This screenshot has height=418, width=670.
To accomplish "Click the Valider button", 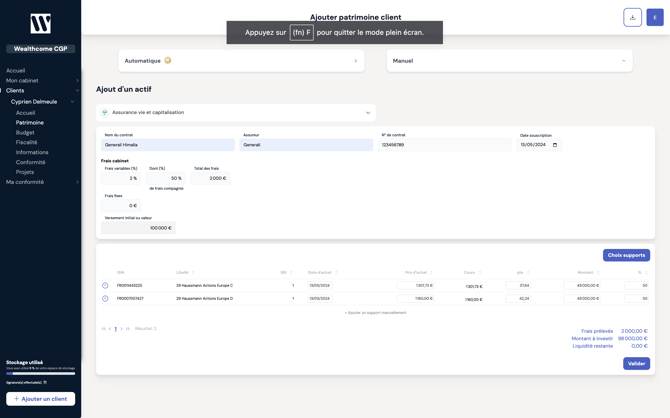I will click(x=636, y=363).
